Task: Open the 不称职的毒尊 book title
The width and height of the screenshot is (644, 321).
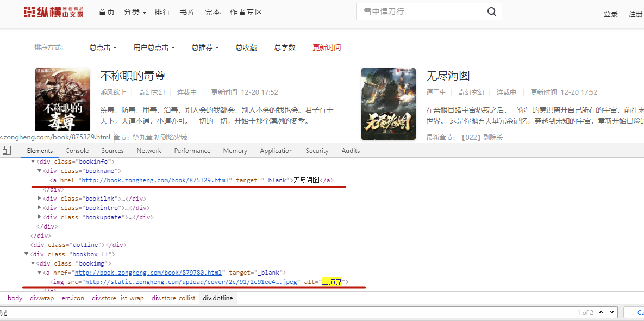Action: coord(133,76)
